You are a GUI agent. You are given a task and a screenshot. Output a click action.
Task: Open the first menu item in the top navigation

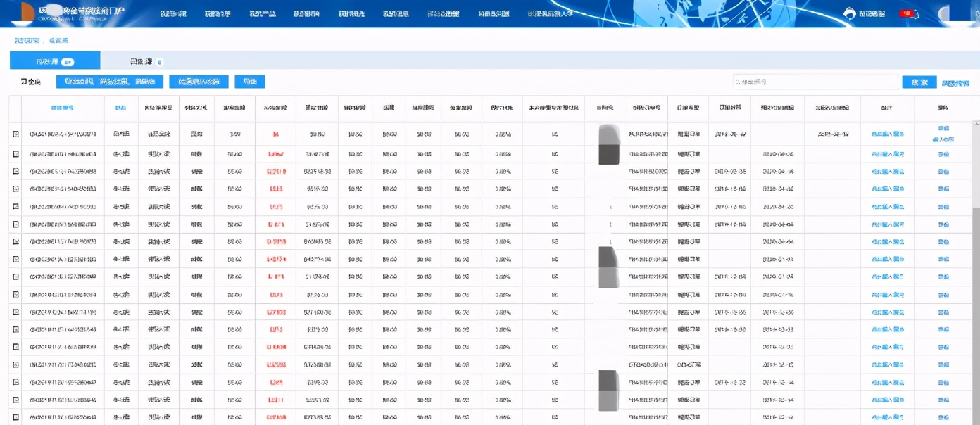(x=170, y=14)
